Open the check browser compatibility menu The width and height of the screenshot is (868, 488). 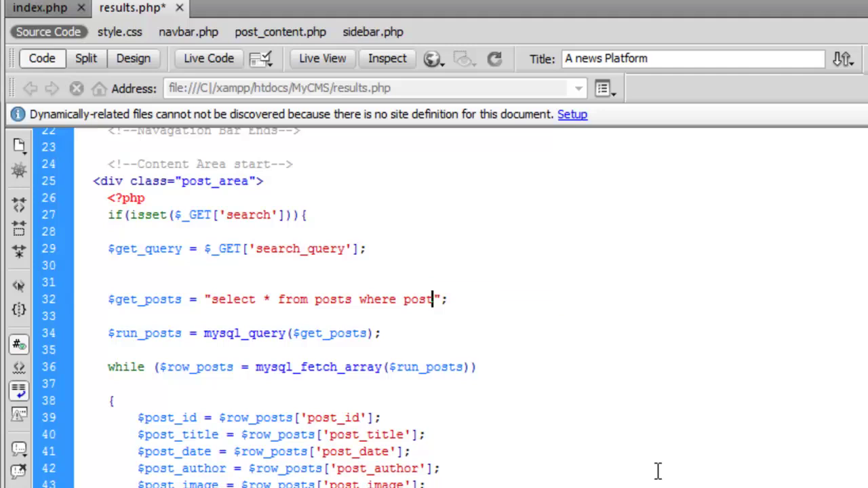click(261, 59)
